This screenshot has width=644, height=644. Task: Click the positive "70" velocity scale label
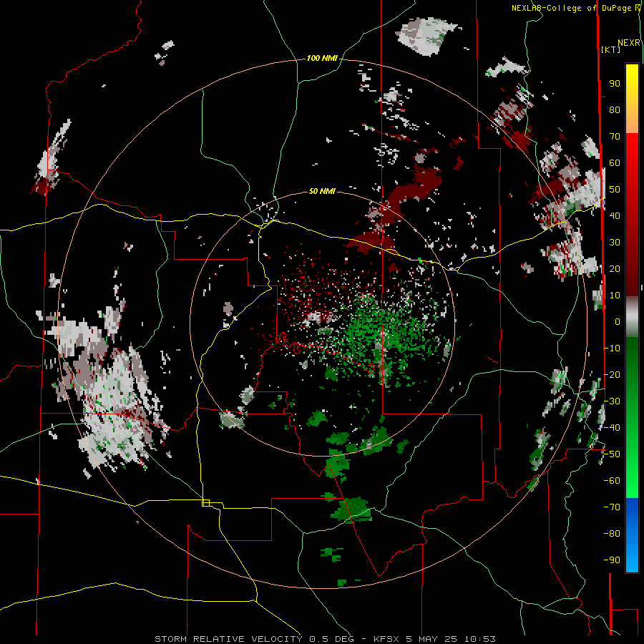pyautogui.click(x=615, y=137)
